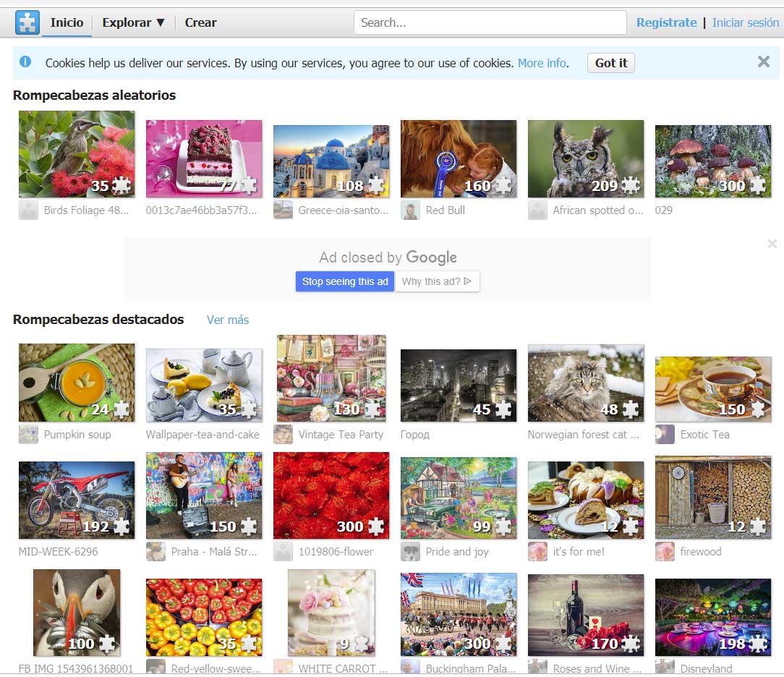
Task: Click the Regístrate link
Action: pyautogui.click(x=666, y=22)
